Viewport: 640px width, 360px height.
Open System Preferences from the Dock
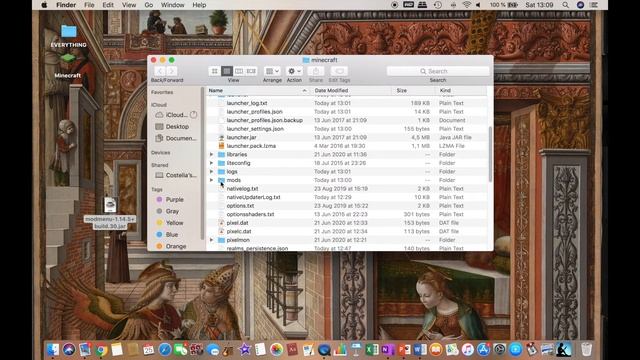pyautogui.click(x=499, y=350)
